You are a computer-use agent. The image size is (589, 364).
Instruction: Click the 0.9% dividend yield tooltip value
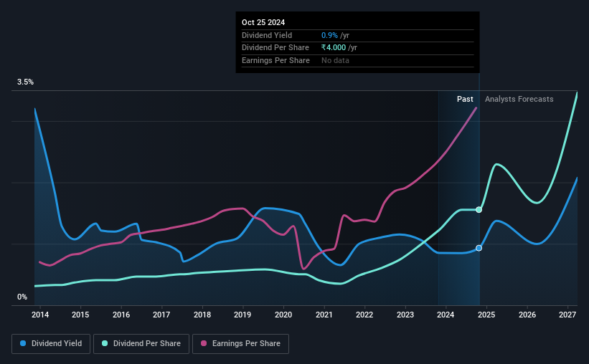click(x=329, y=35)
